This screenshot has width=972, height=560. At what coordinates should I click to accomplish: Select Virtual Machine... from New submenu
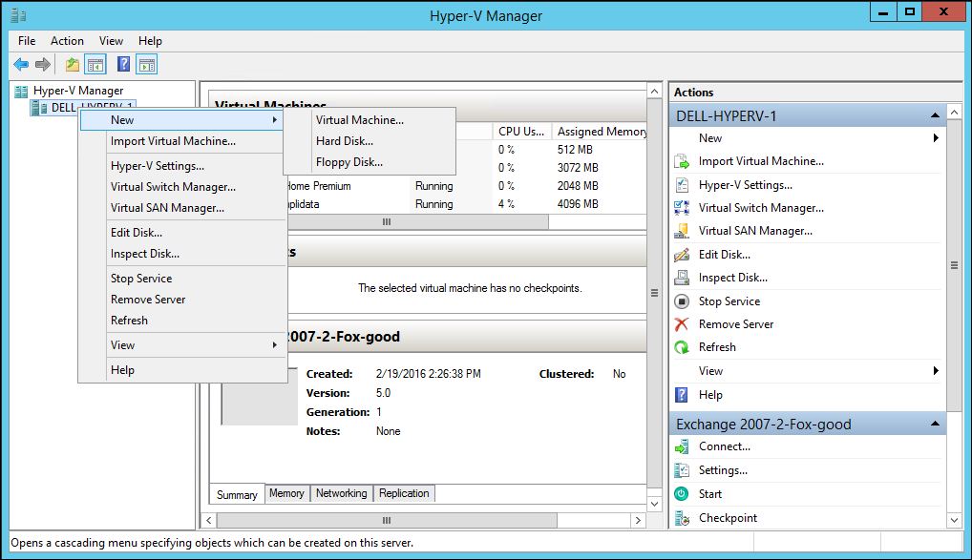click(360, 120)
